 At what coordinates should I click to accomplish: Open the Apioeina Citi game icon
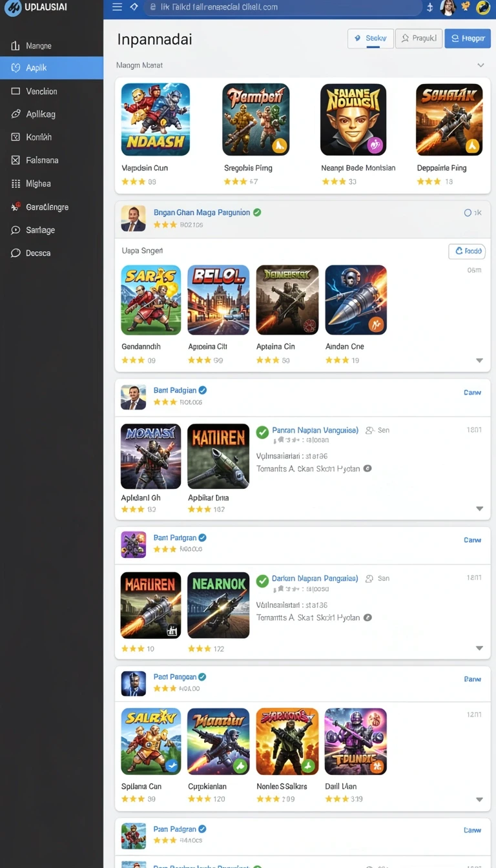[x=218, y=300]
